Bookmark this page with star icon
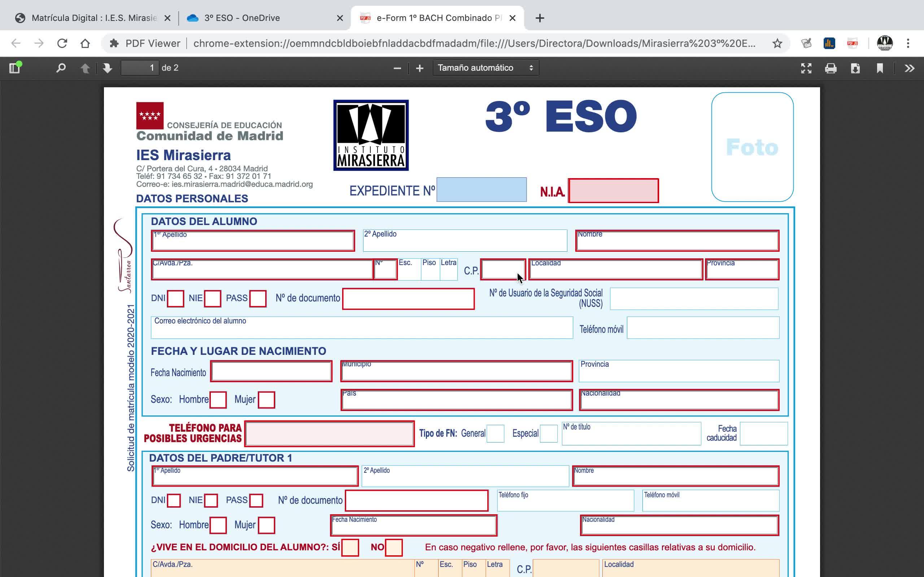Image resolution: width=924 pixels, height=577 pixels. [777, 43]
